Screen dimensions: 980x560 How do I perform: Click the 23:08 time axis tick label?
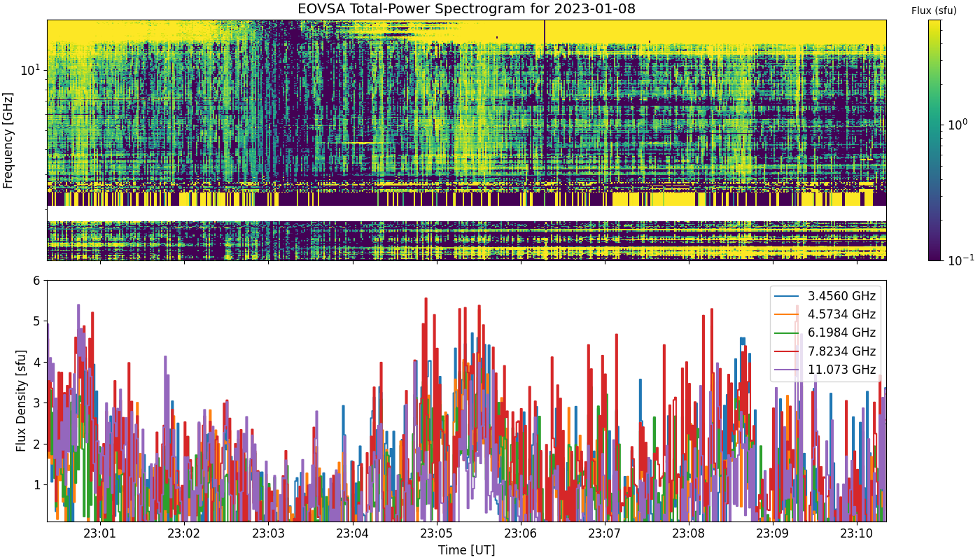[689, 534]
